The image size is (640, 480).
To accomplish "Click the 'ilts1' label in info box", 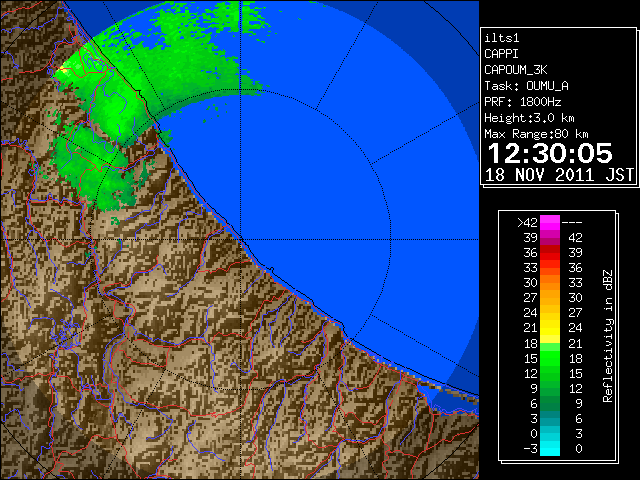I will point(502,38).
